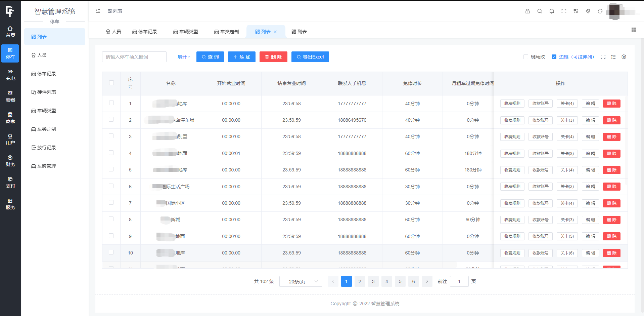Select the 充电 module in the sidebar

coord(10,75)
